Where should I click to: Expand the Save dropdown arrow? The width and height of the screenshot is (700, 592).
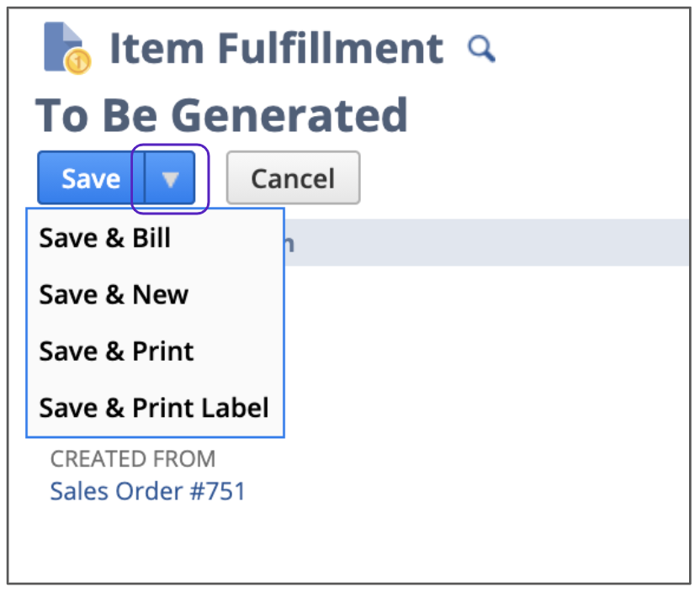point(170,178)
